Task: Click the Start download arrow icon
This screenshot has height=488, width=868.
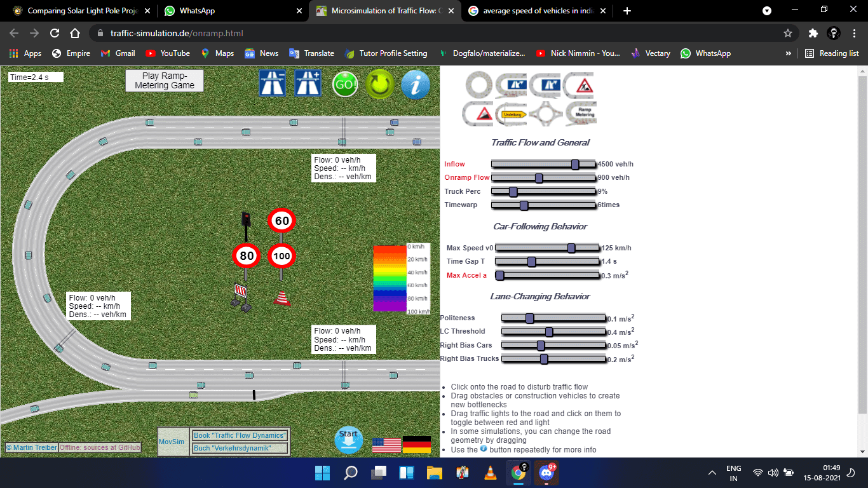Action: pyautogui.click(x=349, y=440)
